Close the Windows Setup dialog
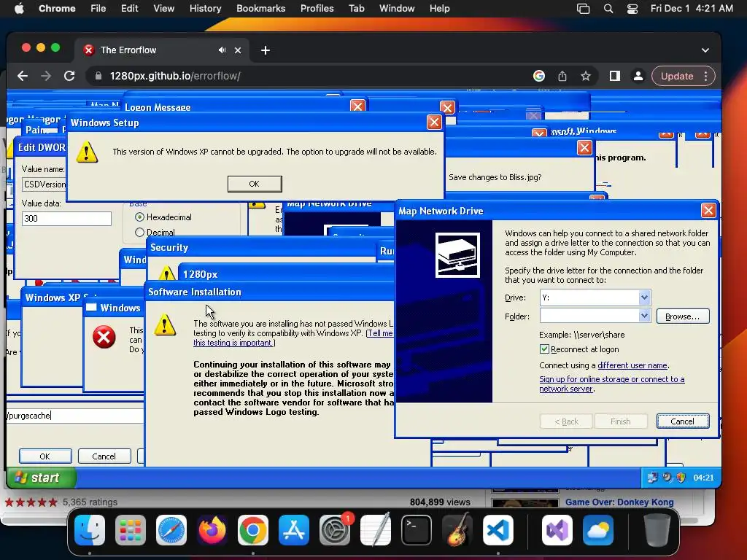Viewport: 747px width, 560px height. click(434, 122)
